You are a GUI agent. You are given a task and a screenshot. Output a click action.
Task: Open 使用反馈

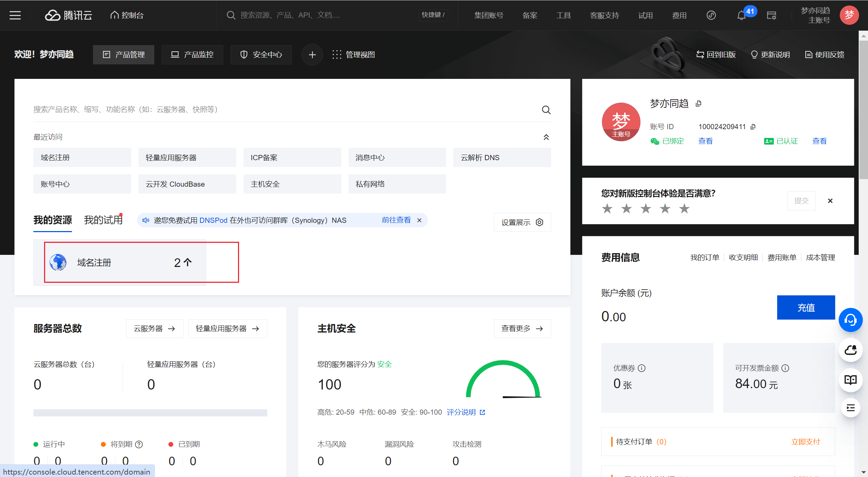click(824, 55)
